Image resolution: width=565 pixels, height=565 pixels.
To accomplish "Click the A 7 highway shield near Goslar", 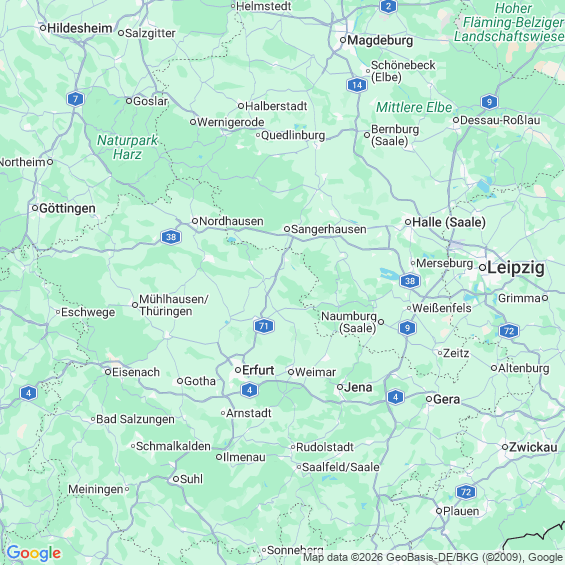I will pos(75,99).
